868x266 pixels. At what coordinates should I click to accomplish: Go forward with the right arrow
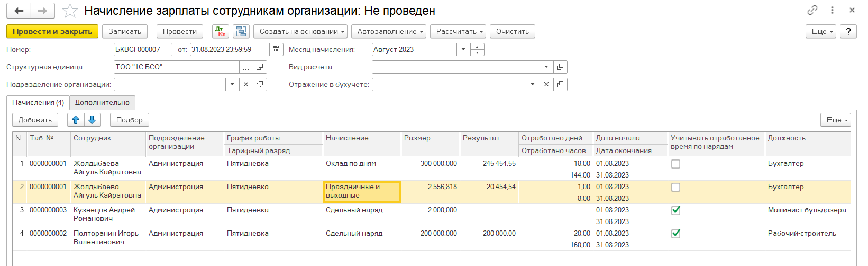43,11
